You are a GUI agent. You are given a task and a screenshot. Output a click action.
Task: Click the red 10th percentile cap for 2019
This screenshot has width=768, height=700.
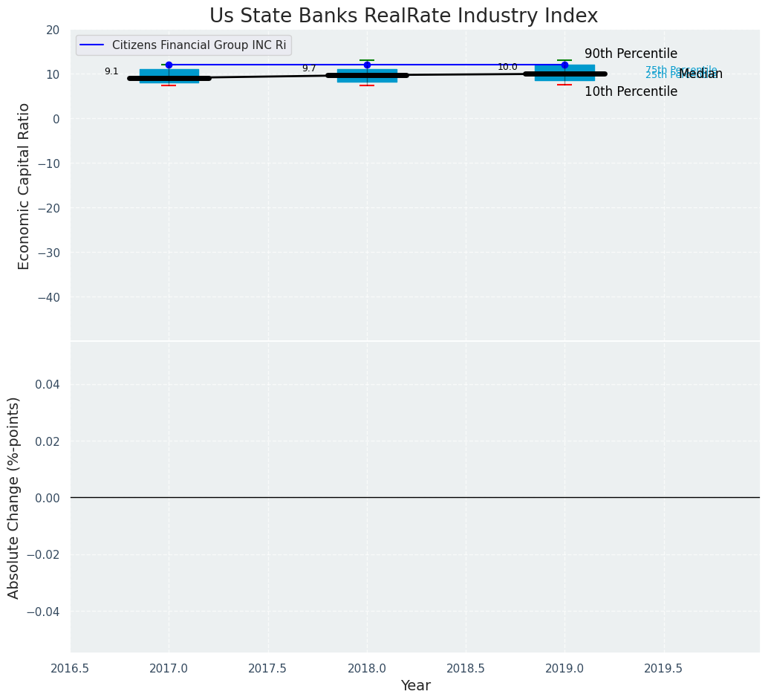[564, 85]
